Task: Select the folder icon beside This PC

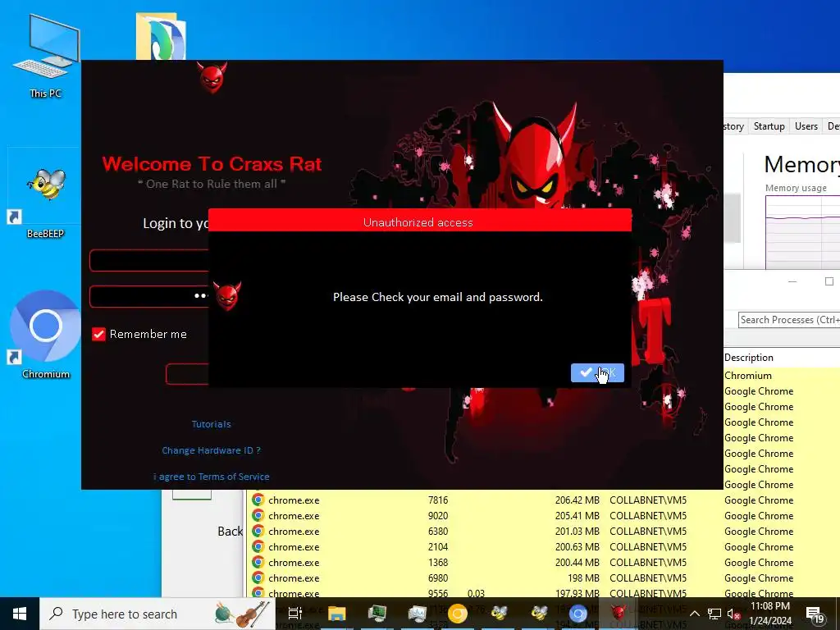Action: click(161, 36)
